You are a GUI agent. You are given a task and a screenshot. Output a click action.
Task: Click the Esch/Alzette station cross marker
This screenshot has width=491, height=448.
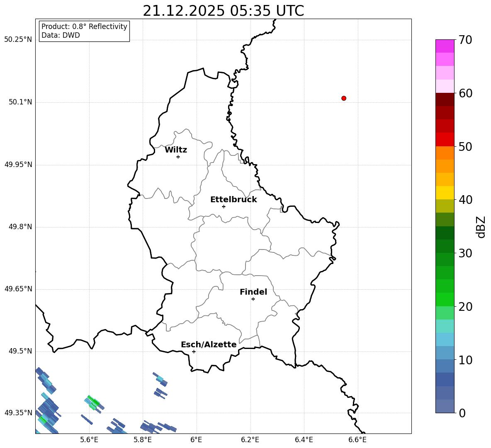pyautogui.click(x=194, y=351)
